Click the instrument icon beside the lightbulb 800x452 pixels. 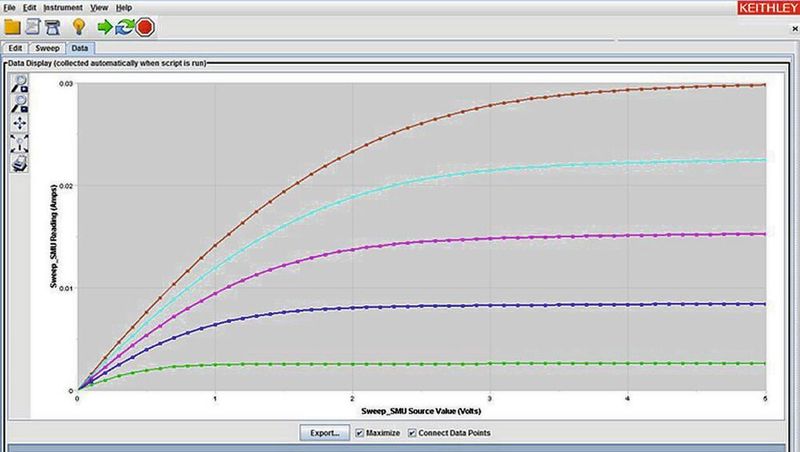53,27
